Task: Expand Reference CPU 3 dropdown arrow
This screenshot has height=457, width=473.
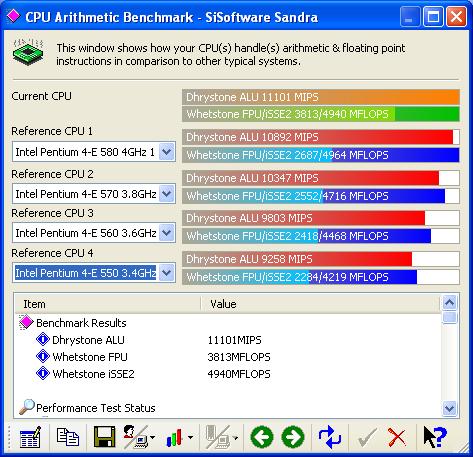Action: point(167,233)
